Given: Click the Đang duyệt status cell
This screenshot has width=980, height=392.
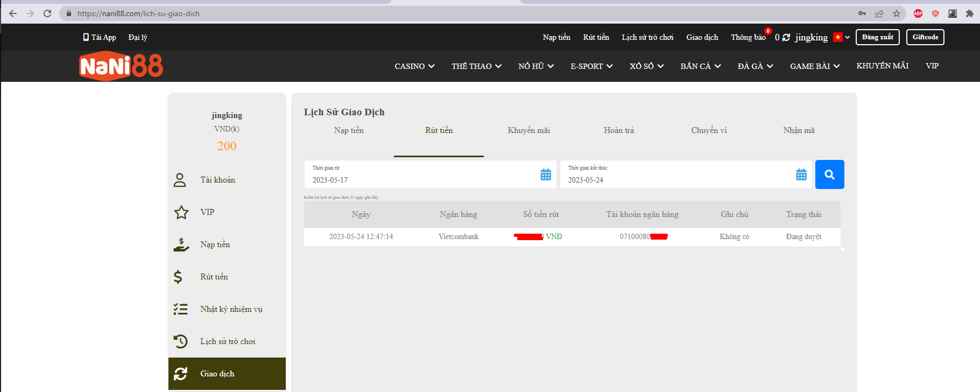Looking at the screenshot, I should (803, 237).
